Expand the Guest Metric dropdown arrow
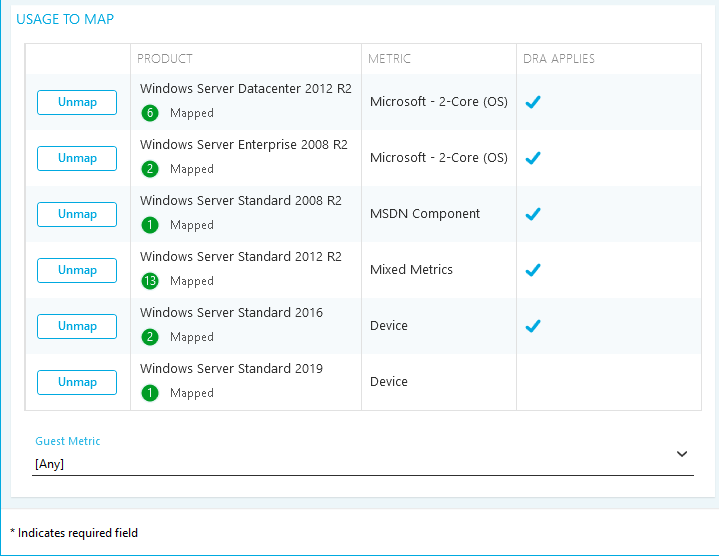This screenshot has width=719, height=556. pos(682,454)
